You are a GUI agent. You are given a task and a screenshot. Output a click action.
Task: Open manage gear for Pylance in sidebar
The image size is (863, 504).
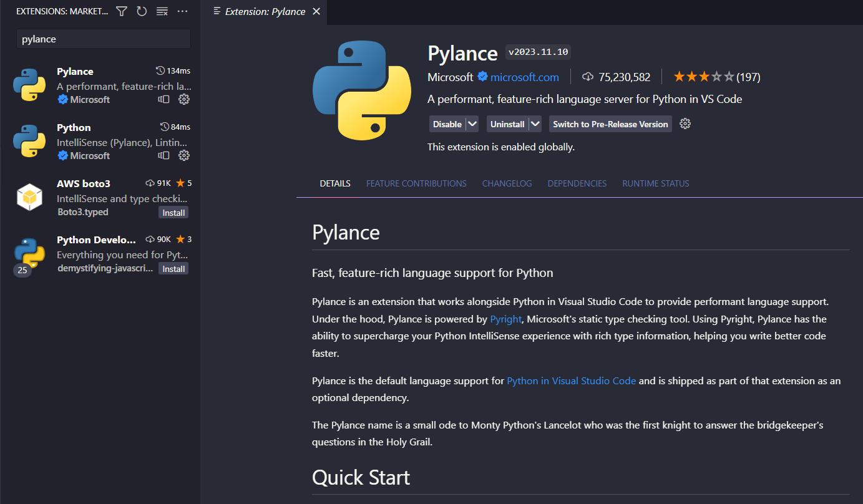tap(184, 99)
